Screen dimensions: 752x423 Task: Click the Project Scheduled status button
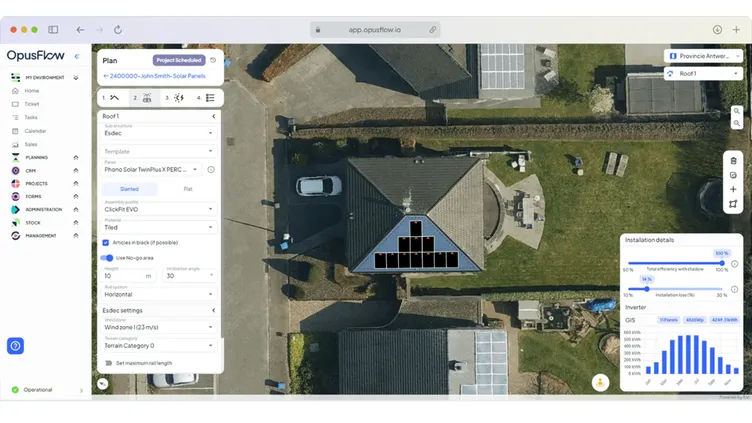[178, 60]
